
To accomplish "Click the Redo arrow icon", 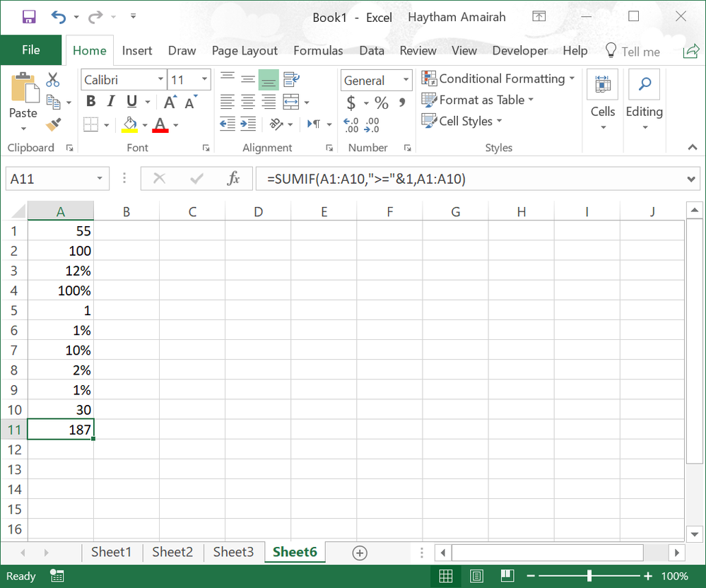I will pos(95,17).
